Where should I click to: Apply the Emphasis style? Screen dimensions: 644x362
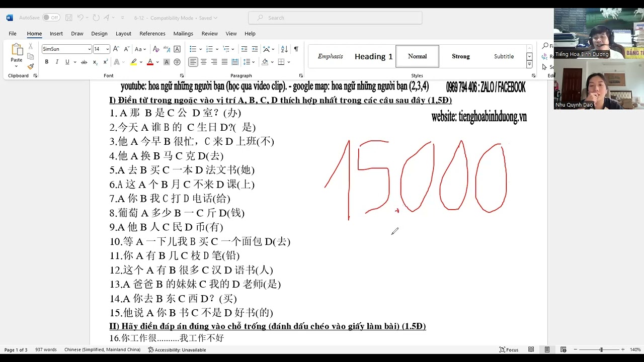(x=330, y=56)
